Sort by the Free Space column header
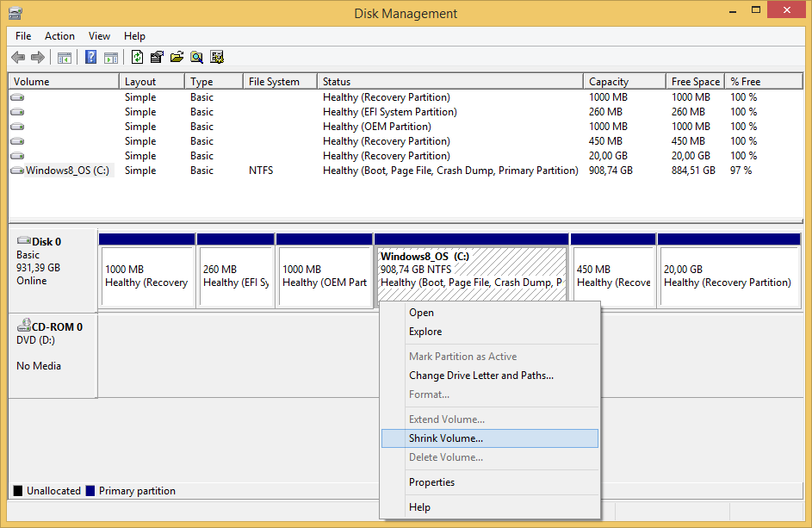The height and width of the screenshot is (528, 812). pyautogui.click(x=695, y=82)
